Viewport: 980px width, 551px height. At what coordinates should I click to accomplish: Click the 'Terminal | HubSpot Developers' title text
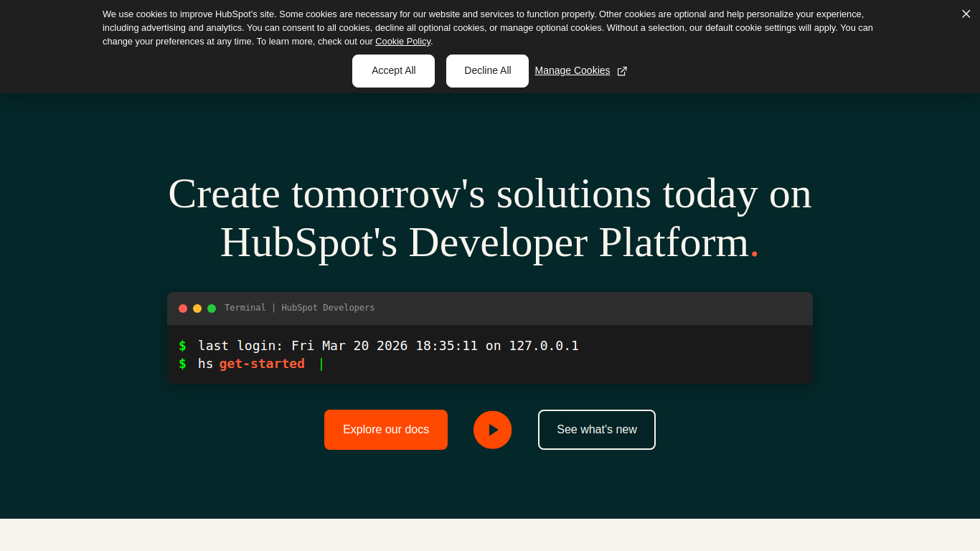pos(300,308)
